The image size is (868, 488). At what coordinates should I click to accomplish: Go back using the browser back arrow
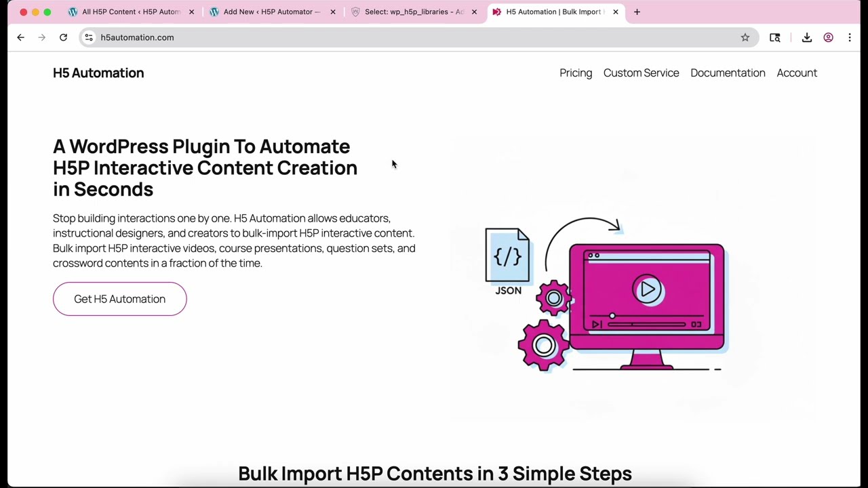(x=20, y=37)
